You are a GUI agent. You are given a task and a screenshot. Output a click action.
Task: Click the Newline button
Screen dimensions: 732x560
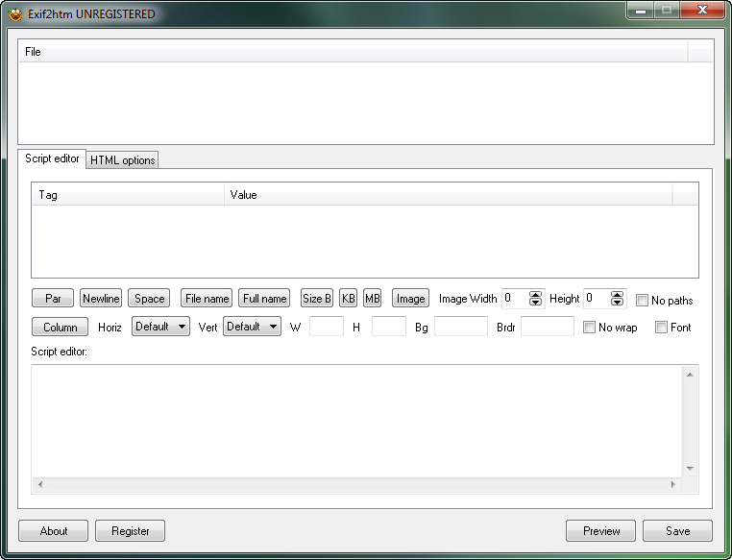[101, 298]
